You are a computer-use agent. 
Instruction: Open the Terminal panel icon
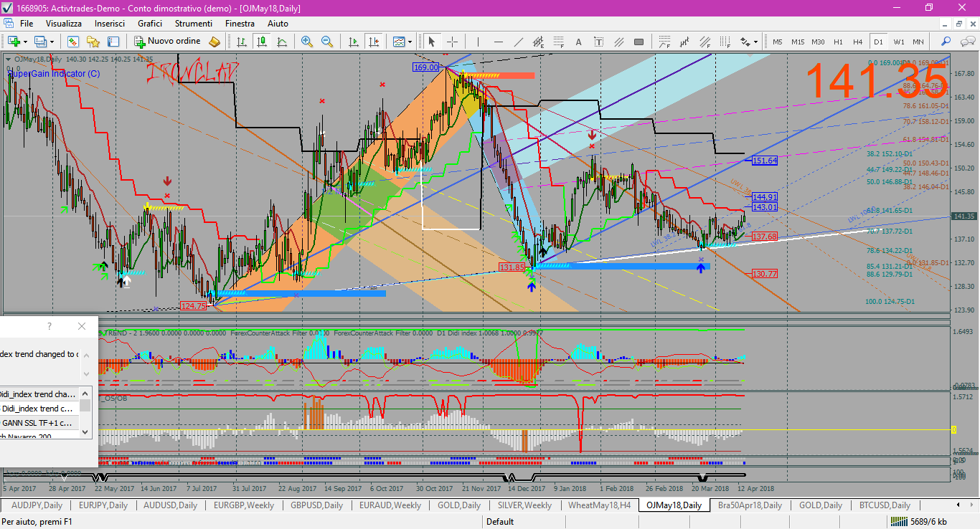coord(113,42)
